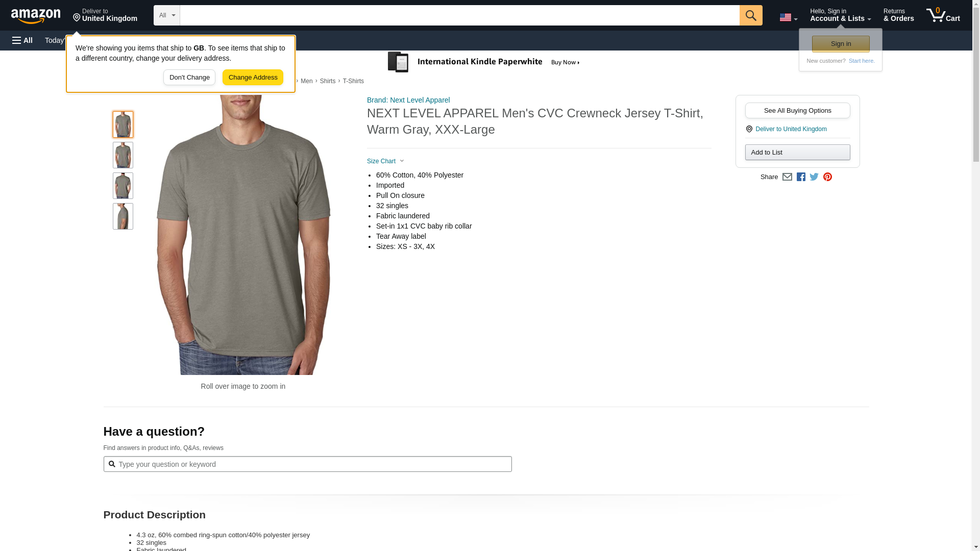The height and width of the screenshot is (551, 980).
Task: Click the magnifying glass search button
Action: 750,15
